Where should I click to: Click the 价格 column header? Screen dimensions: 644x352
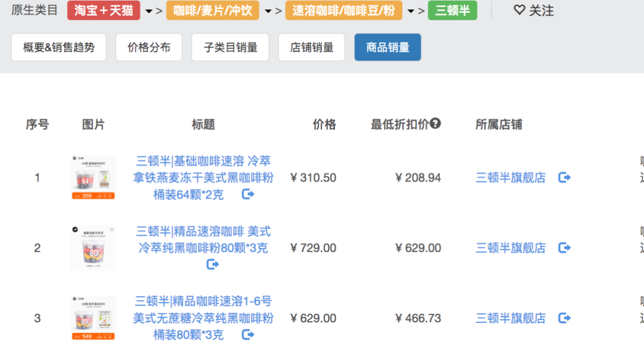324,124
